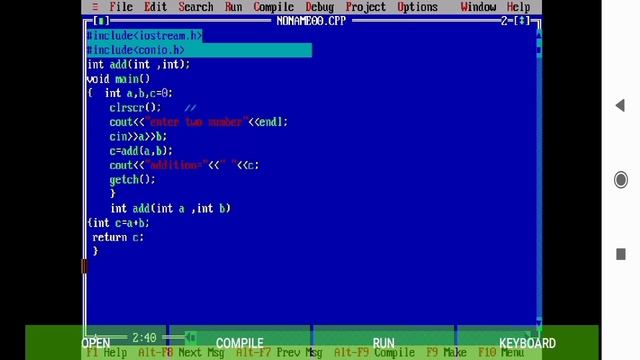This screenshot has height=360, width=640.
Task: Click Alt-F7 Prev Msg in status bar
Action: [x=279, y=353]
